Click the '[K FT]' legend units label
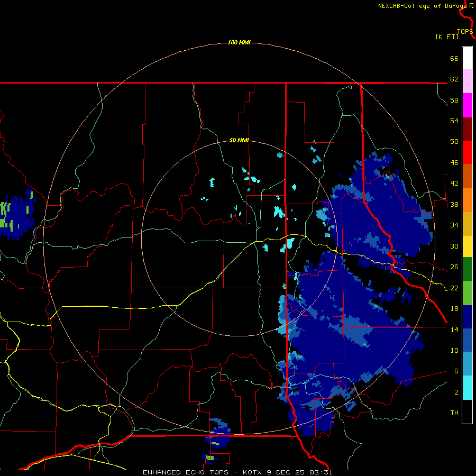The height and width of the screenshot is (476, 476). (x=447, y=37)
